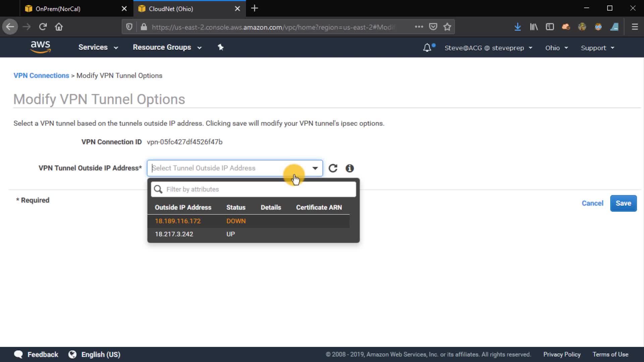Bookmark page with the star icon

coord(447,27)
